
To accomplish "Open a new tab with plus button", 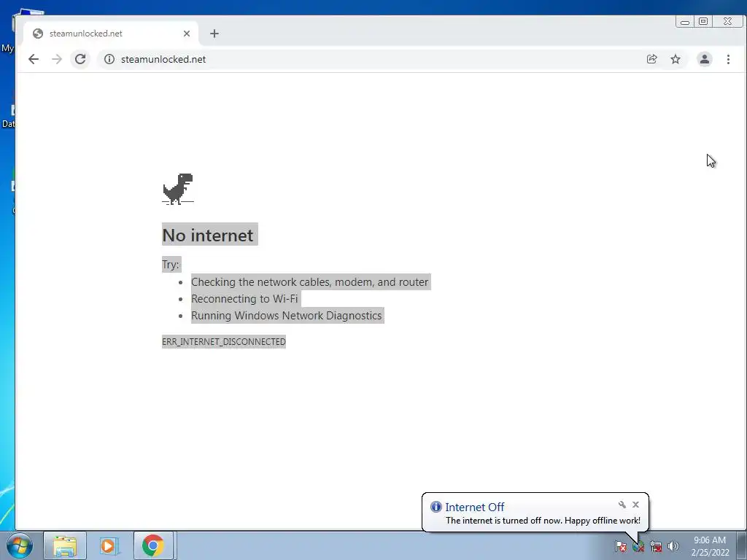I will pyautogui.click(x=214, y=34).
